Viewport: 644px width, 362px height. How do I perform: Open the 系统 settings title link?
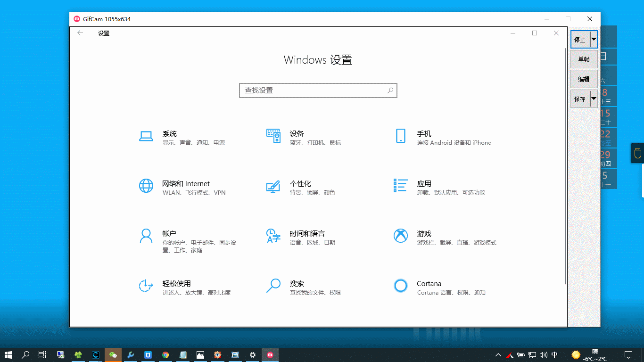[170, 134]
